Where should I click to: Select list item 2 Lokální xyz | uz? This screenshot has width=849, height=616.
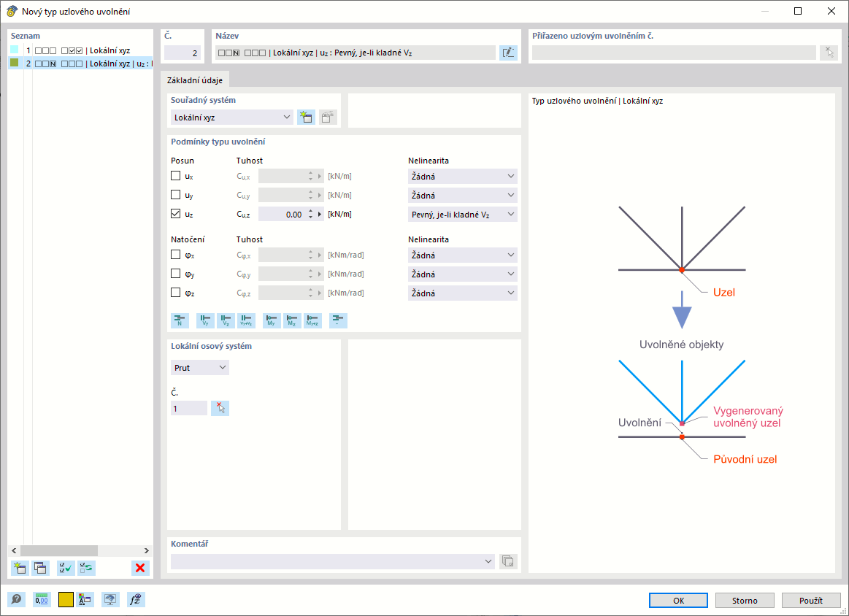tap(81, 63)
